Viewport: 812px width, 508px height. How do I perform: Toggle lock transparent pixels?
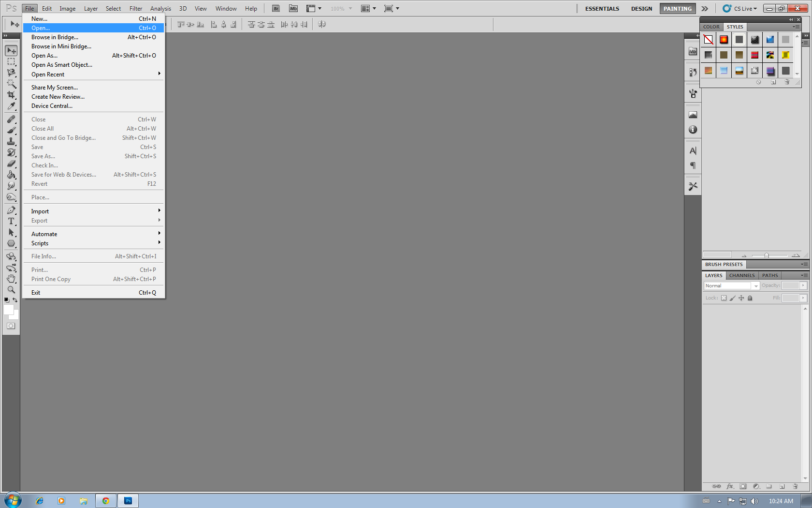(x=724, y=298)
